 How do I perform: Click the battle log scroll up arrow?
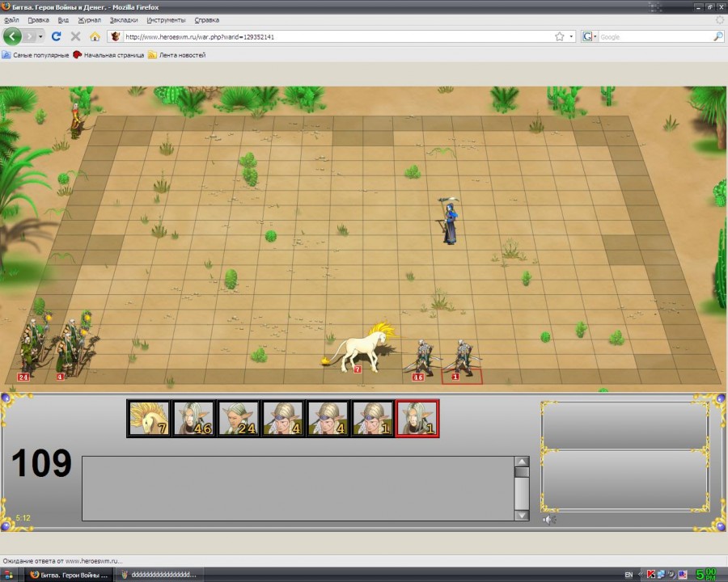[522, 462]
